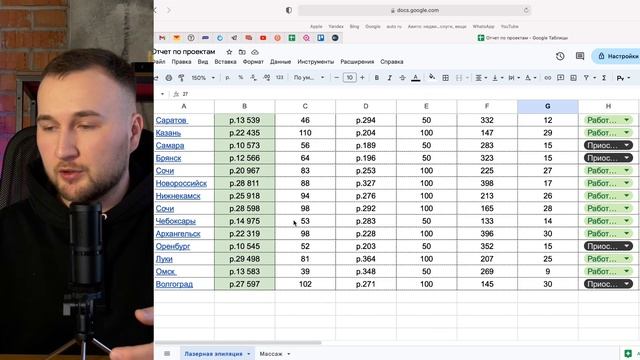Open functions sigma icon
Image resolution: width=640 pixels, height=360 pixels.
[x=604, y=78]
